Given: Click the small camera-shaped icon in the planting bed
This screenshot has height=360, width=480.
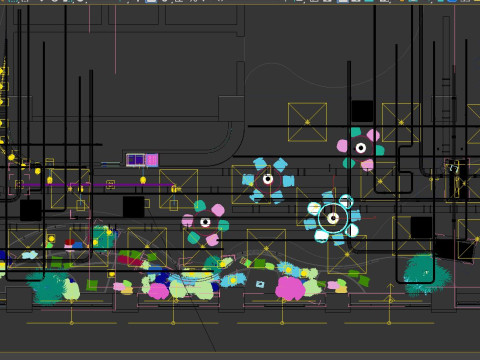Looking at the screenshot, I should click(260, 284).
